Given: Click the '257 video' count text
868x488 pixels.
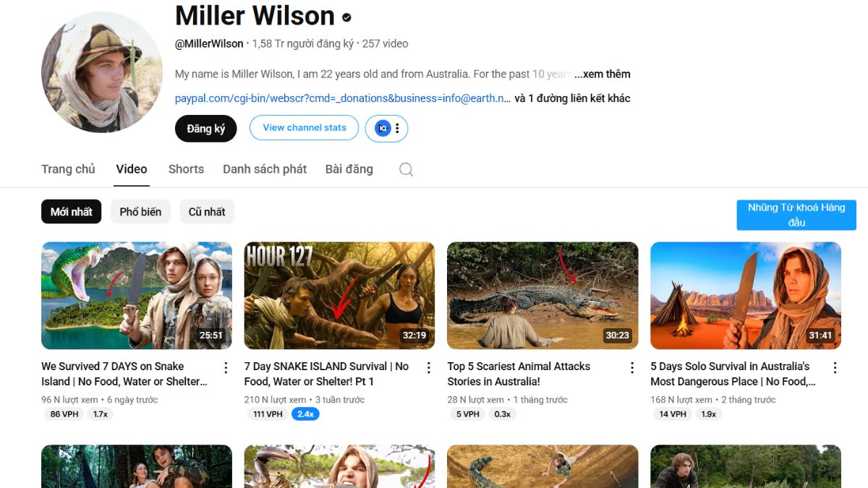Looking at the screenshot, I should [385, 43].
